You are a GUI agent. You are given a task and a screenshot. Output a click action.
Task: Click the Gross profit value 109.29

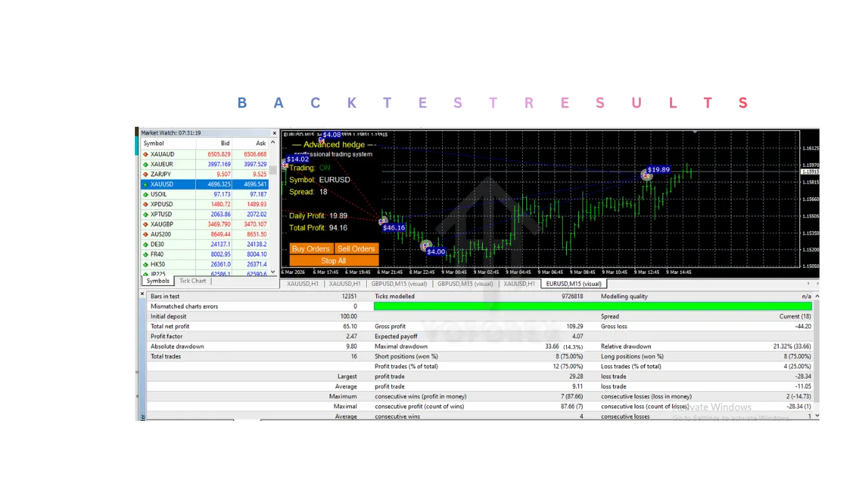point(574,327)
